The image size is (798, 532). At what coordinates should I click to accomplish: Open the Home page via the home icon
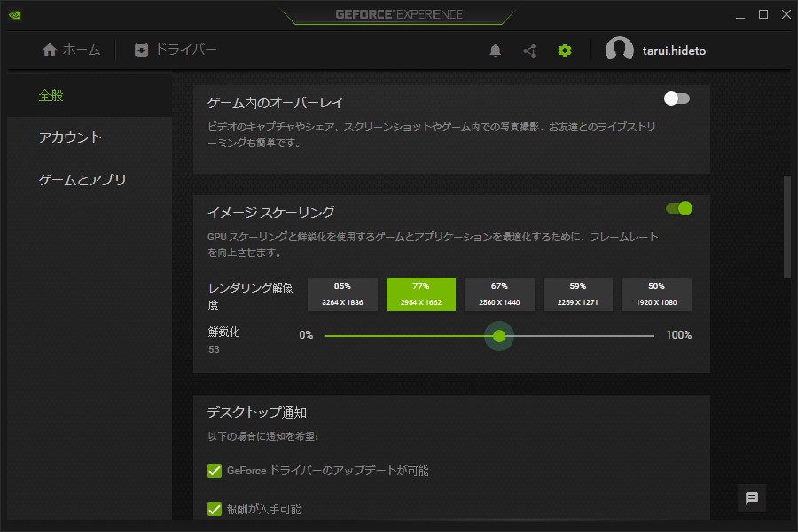click(51, 51)
